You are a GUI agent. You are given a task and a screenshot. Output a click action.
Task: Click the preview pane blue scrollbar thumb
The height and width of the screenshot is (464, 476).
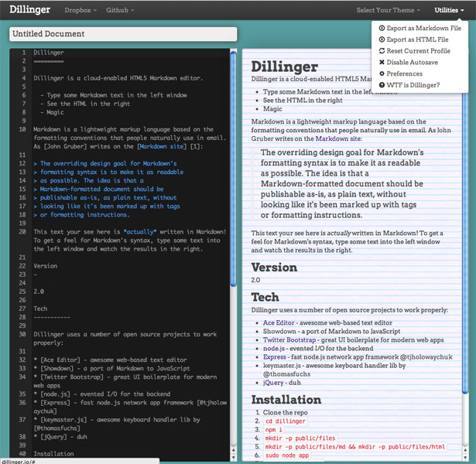(x=465, y=243)
